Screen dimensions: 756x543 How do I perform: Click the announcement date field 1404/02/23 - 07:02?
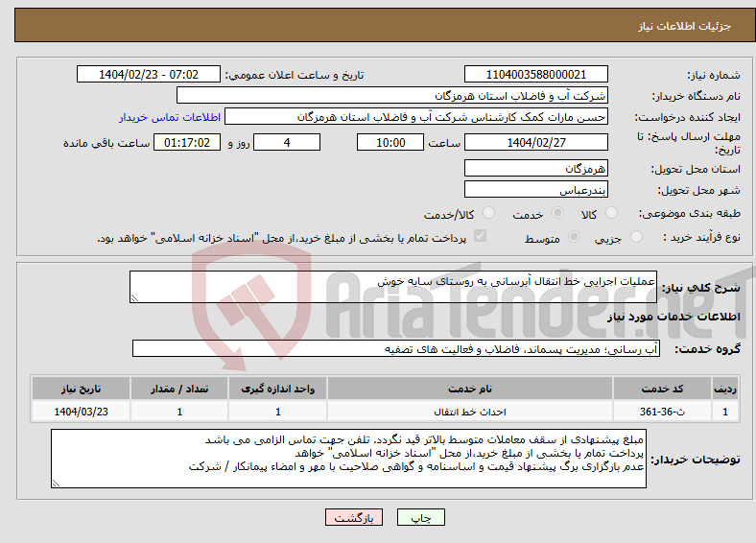149,74
